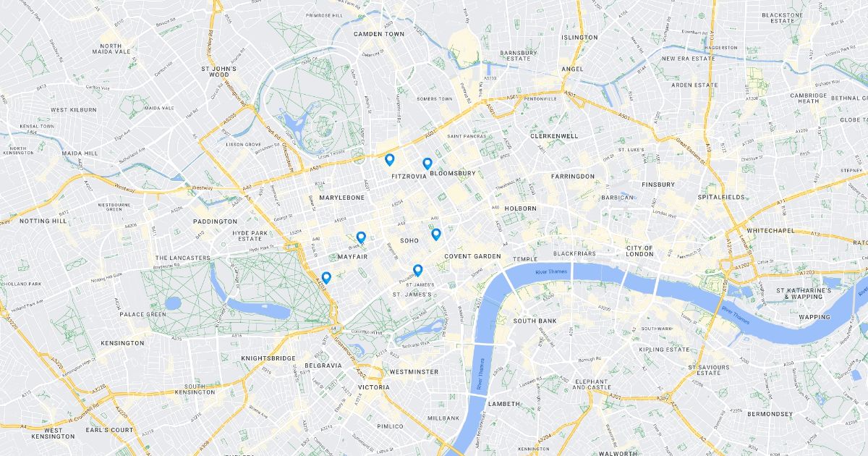Image resolution: width=868 pixels, height=456 pixels.
Task: Click the Clerkenwell label
Action: 554,135
